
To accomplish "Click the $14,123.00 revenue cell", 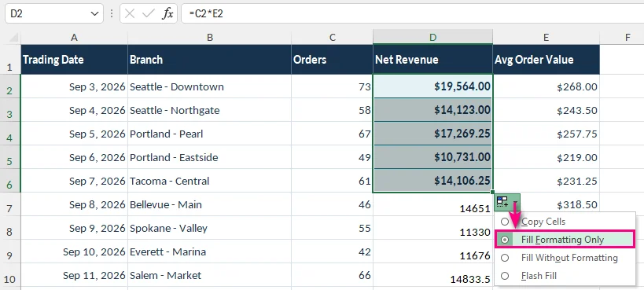I will click(x=433, y=110).
